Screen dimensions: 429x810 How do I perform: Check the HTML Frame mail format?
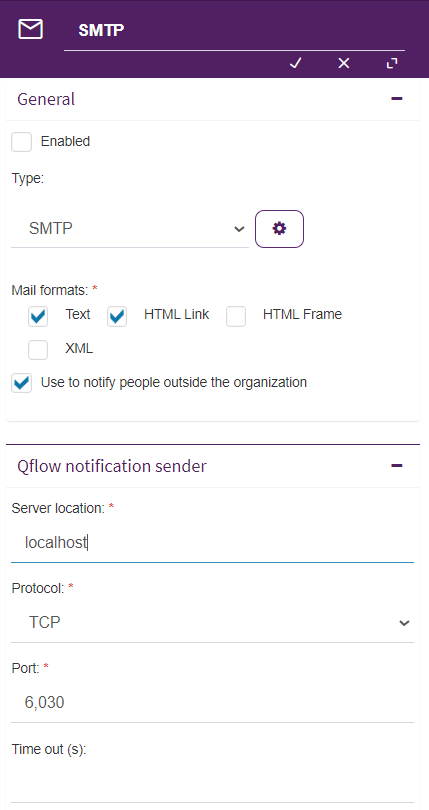point(236,317)
